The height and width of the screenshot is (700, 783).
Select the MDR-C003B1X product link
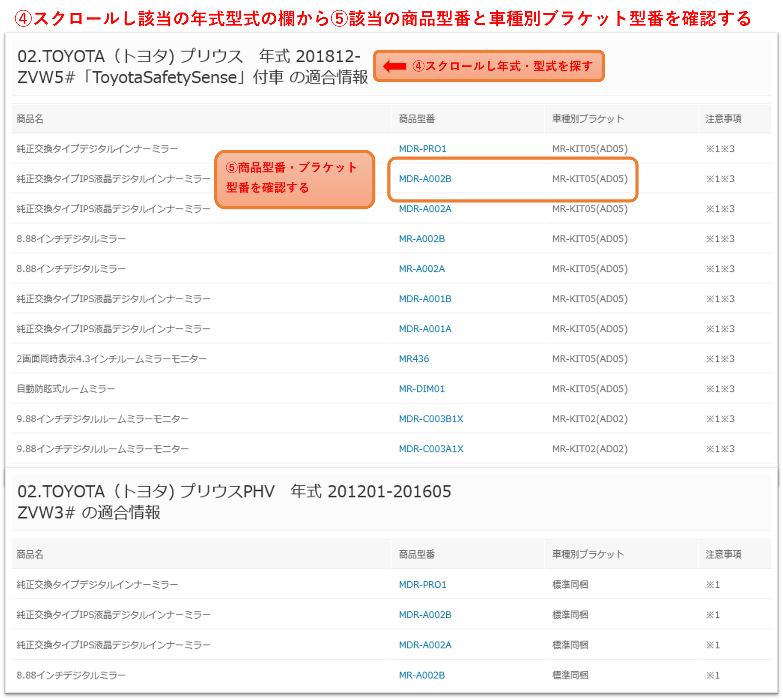[431, 419]
